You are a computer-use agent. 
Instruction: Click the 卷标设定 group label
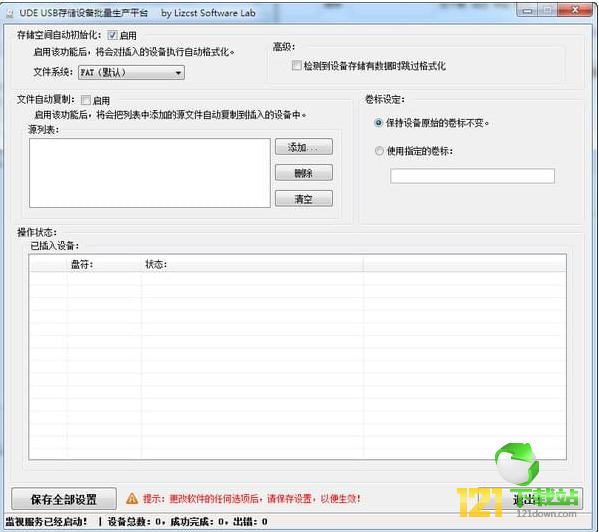(x=385, y=100)
